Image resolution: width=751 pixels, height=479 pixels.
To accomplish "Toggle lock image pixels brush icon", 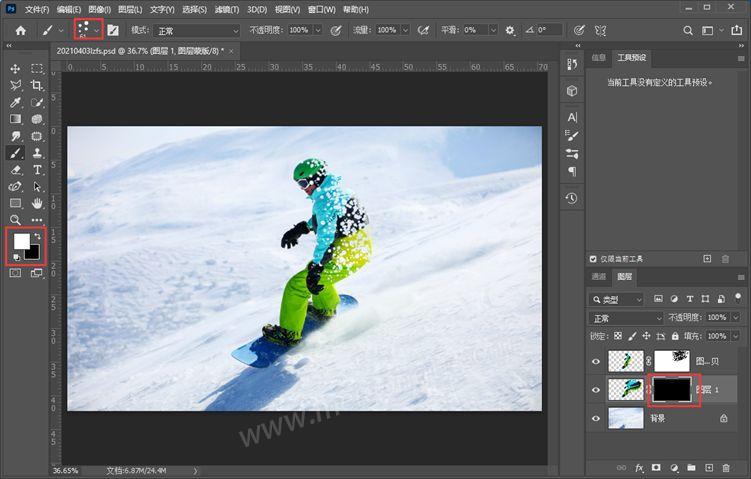I will click(x=632, y=336).
